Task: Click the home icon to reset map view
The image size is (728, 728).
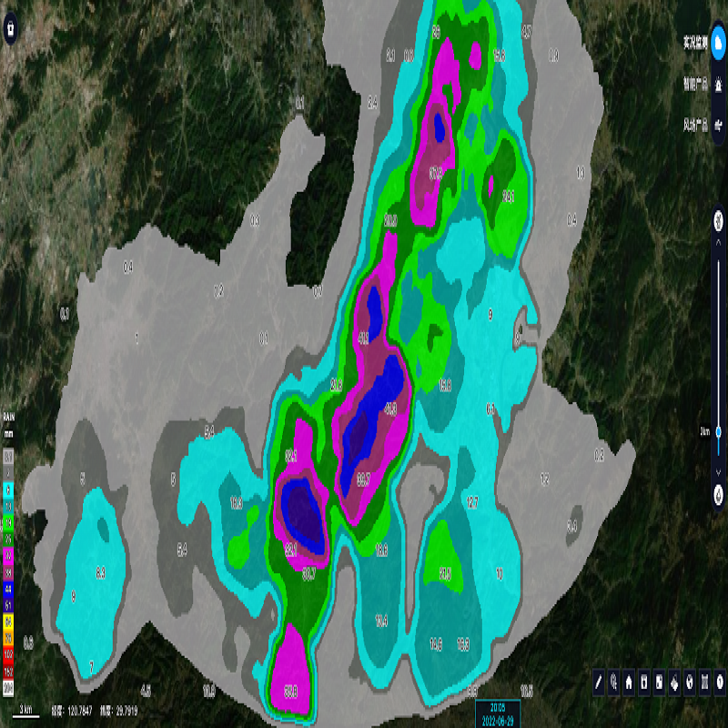Action: pyautogui.click(x=629, y=681)
